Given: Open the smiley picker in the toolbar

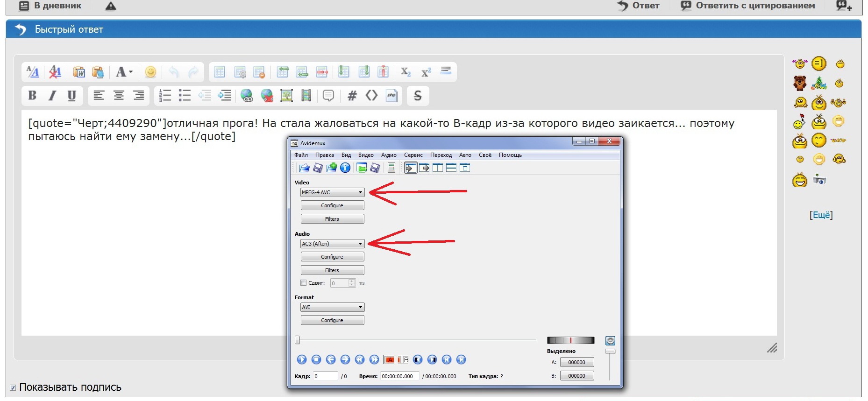Looking at the screenshot, I should pos(150,72).
